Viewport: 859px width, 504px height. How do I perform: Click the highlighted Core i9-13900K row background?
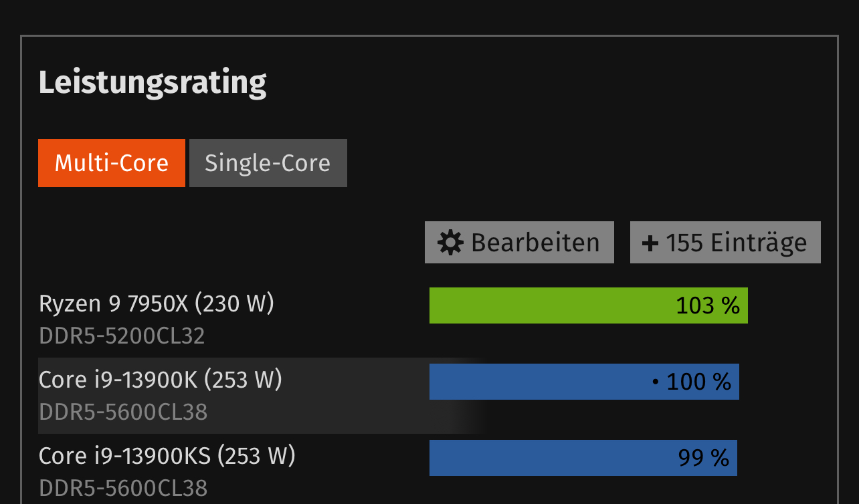click(261, 396)
